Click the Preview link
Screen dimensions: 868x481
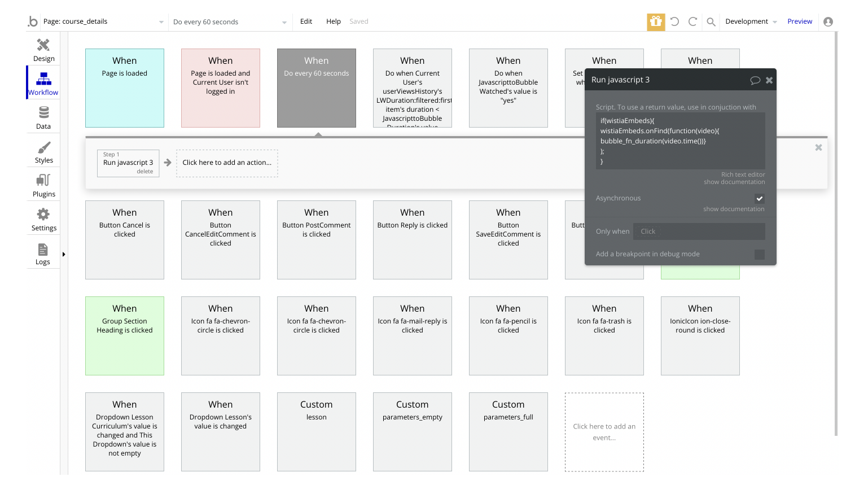tap(800, 21)
